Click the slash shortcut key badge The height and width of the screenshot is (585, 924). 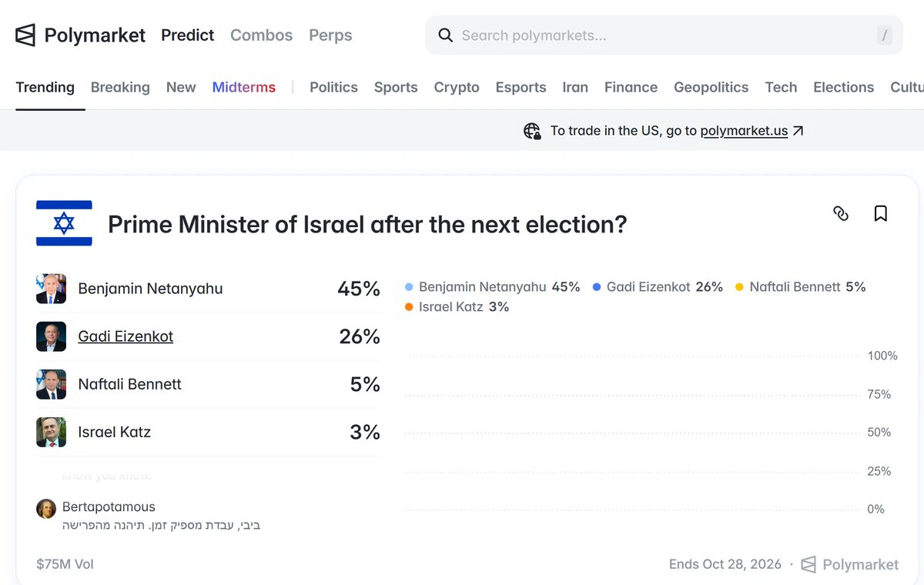coord(885,35)
